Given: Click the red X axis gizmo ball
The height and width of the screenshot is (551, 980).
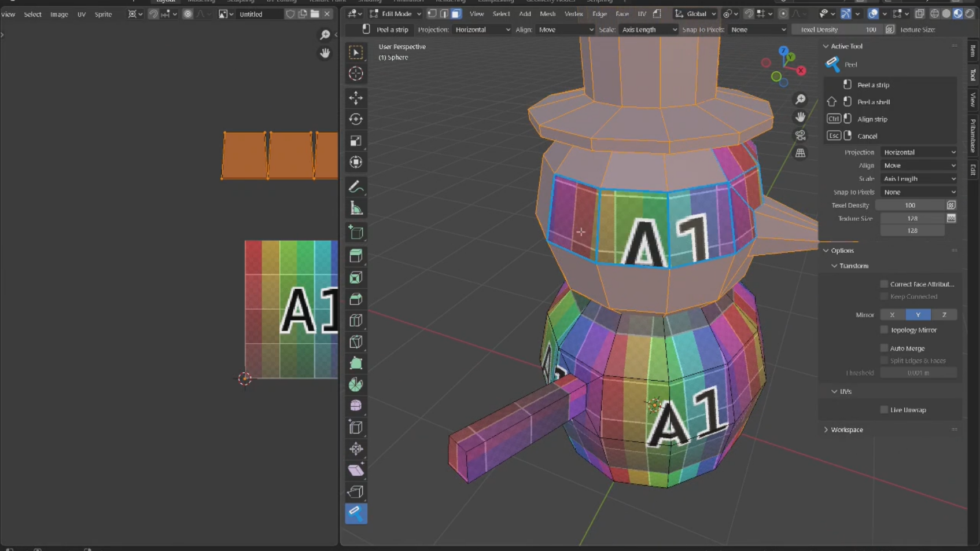Looking at the screenshot, I should [801, 71].
